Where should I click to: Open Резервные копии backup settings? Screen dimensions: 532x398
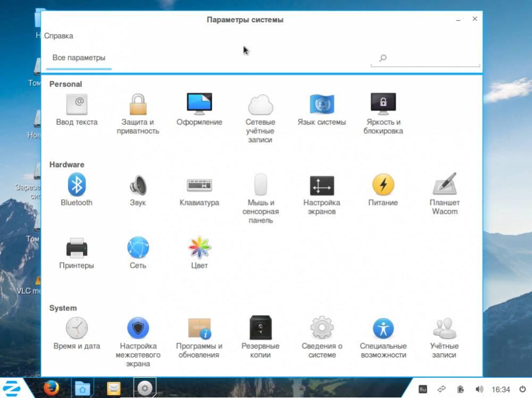260,329
